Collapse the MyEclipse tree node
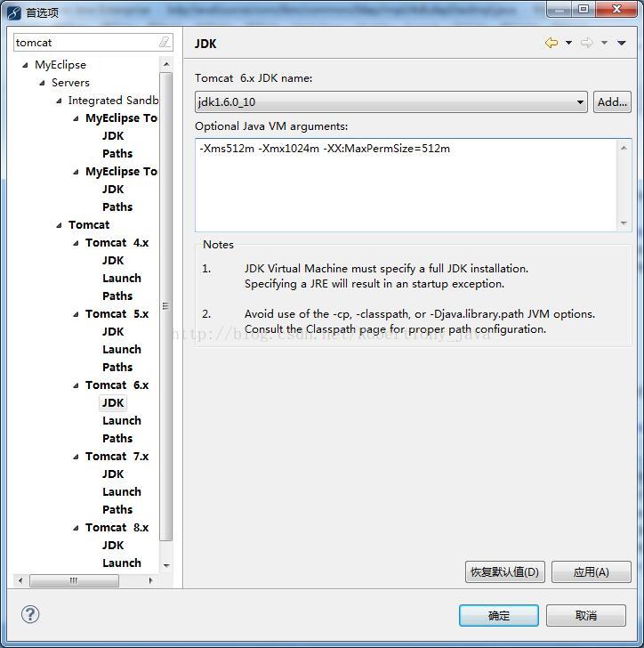The image size is (644, 648). click(25, 65)
